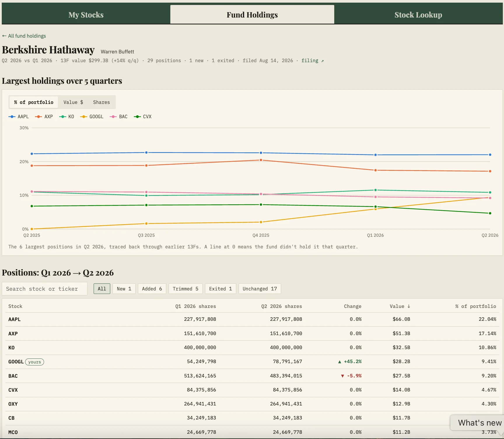Sort by the Change column header

point(353,306)
